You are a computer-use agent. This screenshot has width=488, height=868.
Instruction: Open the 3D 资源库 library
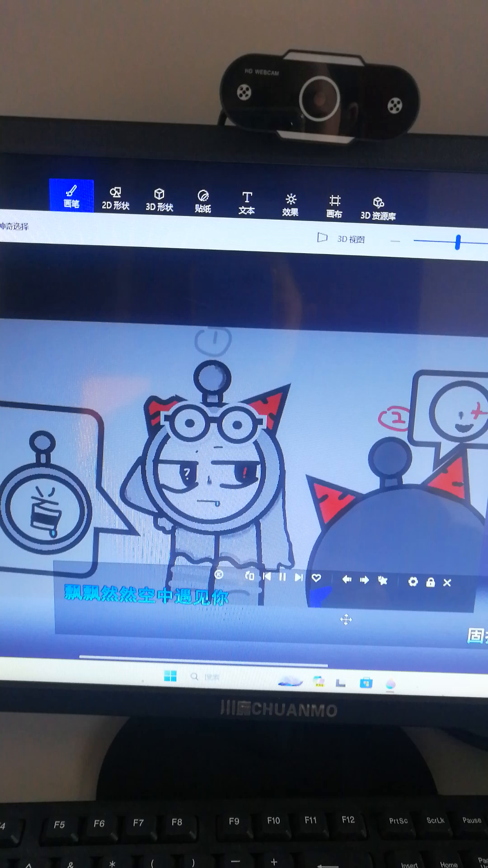point(378,209)
